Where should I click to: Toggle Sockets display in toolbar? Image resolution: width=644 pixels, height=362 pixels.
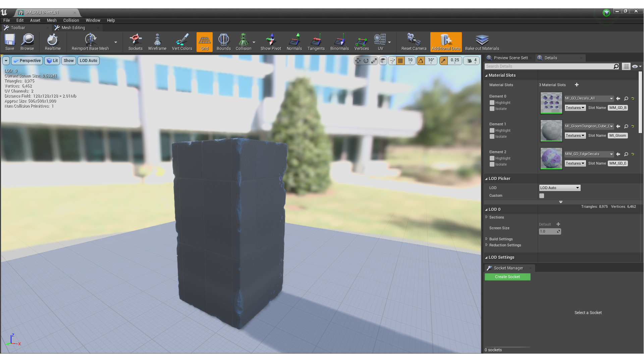(136, 42)
